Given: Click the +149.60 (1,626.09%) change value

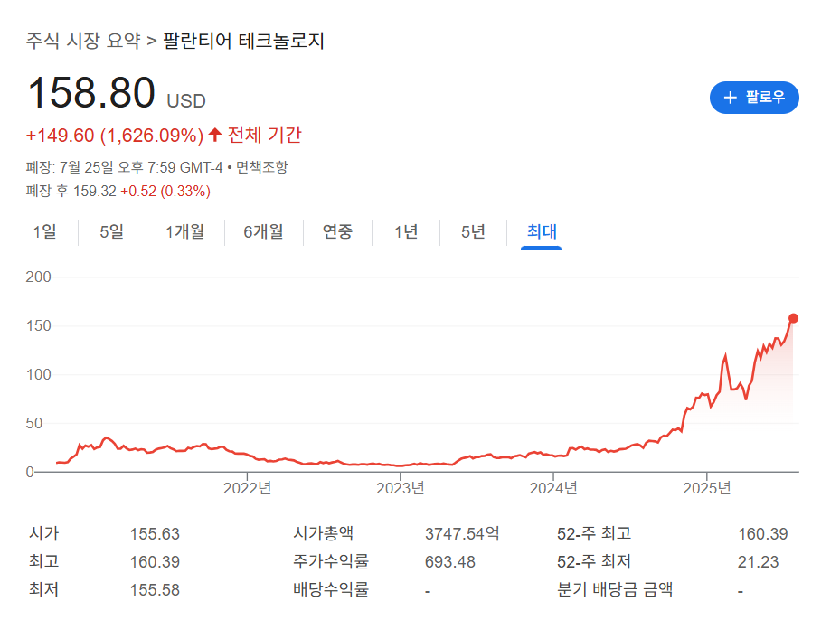Looking at the screenshot, I should click(x=115, y=136).
